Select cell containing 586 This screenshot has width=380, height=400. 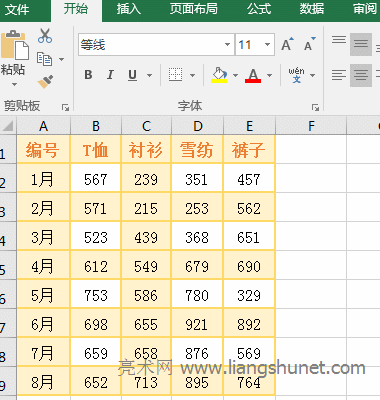click(x=146, y=294)
